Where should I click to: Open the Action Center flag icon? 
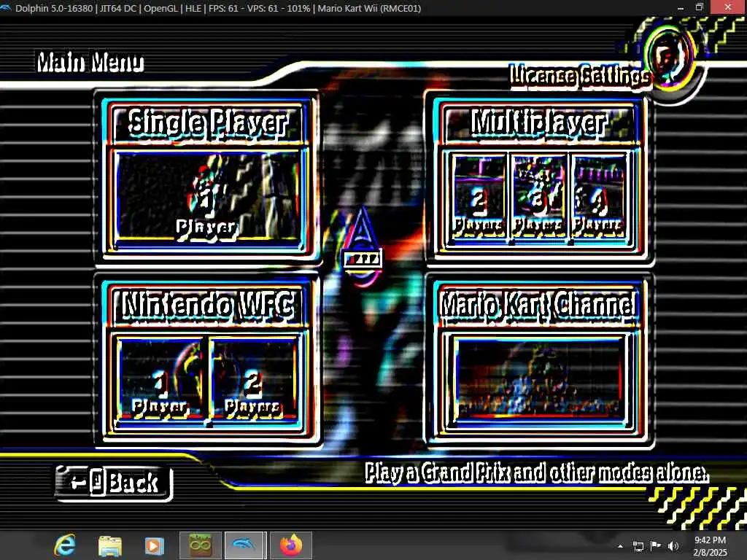[x=656, y=545]
